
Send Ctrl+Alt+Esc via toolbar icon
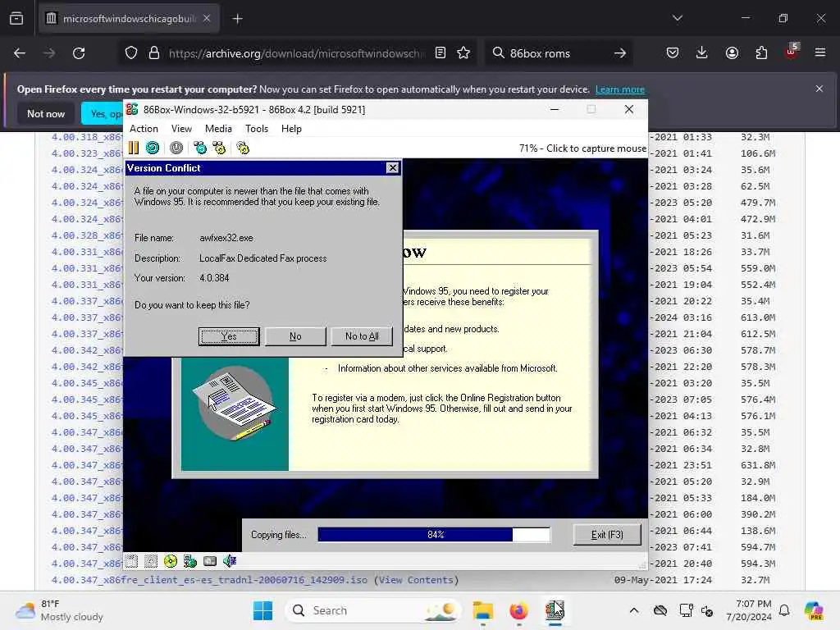219,148
